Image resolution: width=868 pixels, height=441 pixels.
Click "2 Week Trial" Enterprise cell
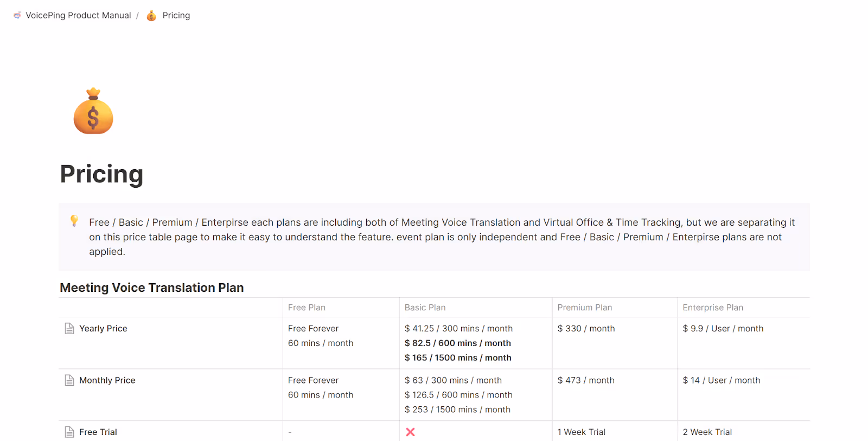tap(707, 432)
